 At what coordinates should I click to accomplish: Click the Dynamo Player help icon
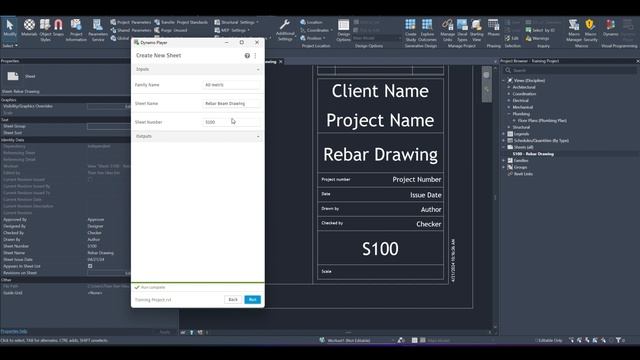click(247, 56)
